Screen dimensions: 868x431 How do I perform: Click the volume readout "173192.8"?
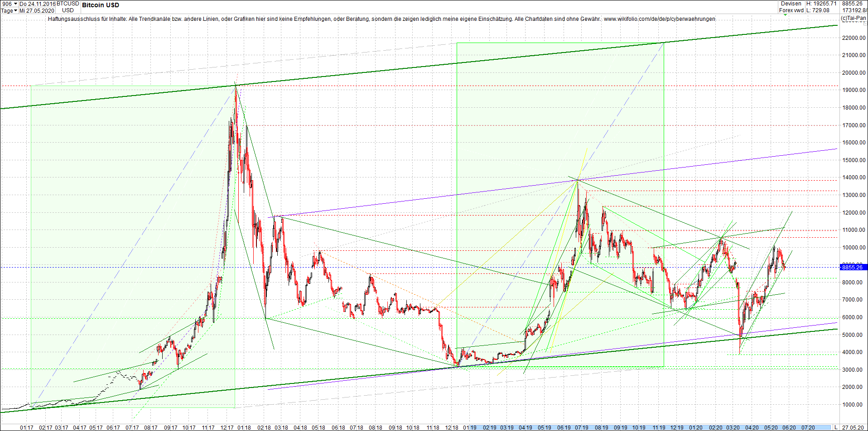tap(854, 10)
